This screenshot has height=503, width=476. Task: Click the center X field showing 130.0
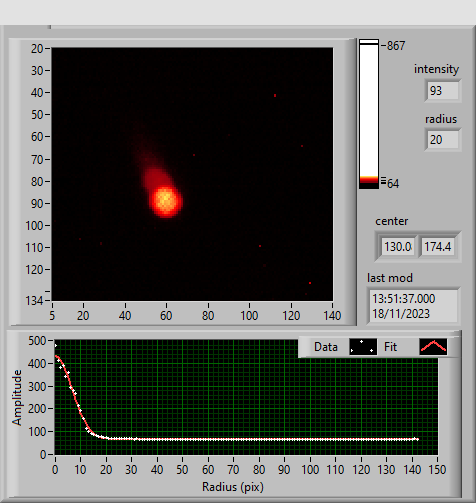tap(398, 247)
